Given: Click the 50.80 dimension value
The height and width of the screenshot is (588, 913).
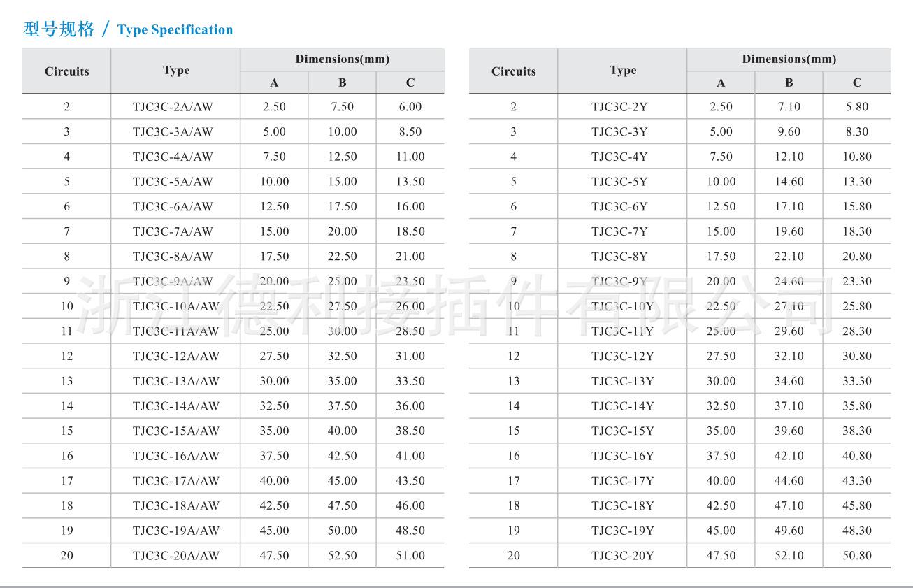Looking at the screenshot, I should [x=856, y=556].
